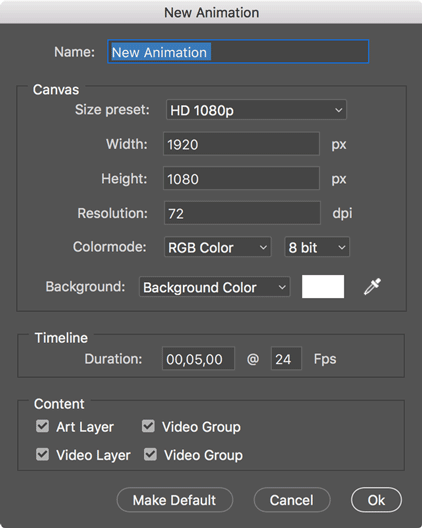Open the Background Color dropdown
The image size is (422, 528).
point(215,287)
